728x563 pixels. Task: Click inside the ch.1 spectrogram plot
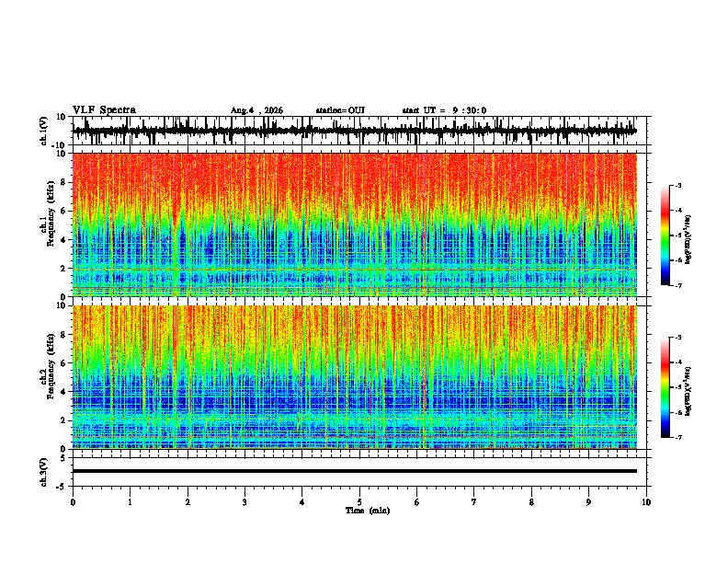tap(355, 224)
